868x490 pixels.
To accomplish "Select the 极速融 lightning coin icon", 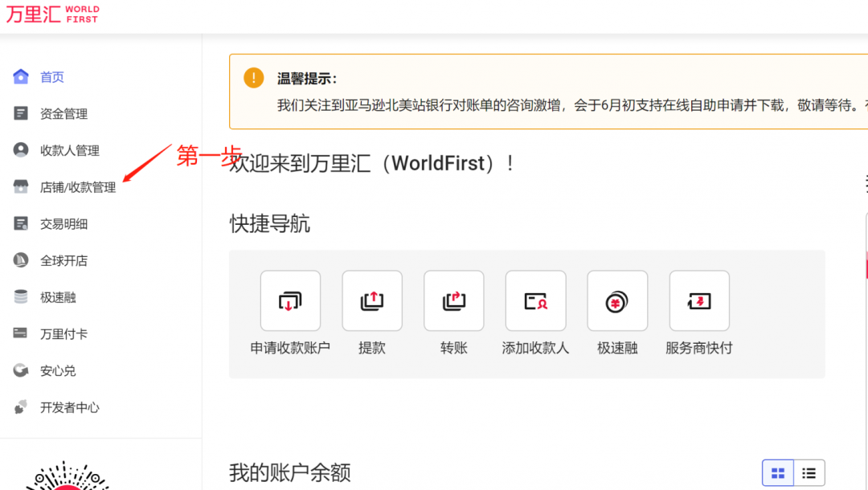I will click(x=617, y=300).
